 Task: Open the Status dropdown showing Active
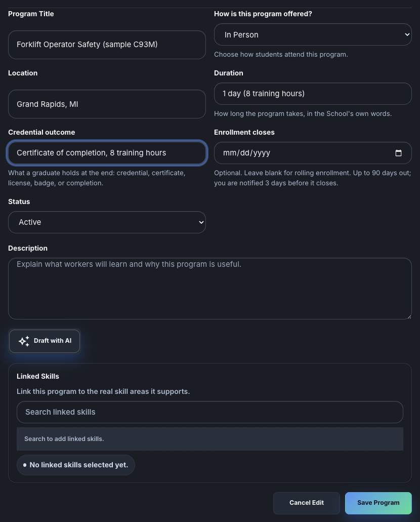tap(107, 222)
